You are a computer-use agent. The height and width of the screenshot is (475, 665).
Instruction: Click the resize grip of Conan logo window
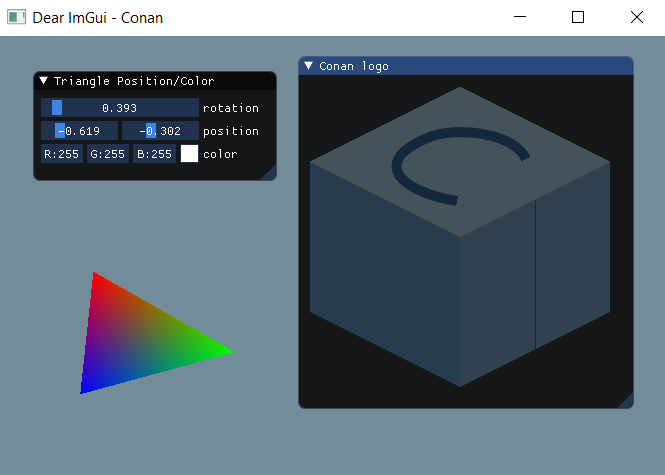pos(626,401)
